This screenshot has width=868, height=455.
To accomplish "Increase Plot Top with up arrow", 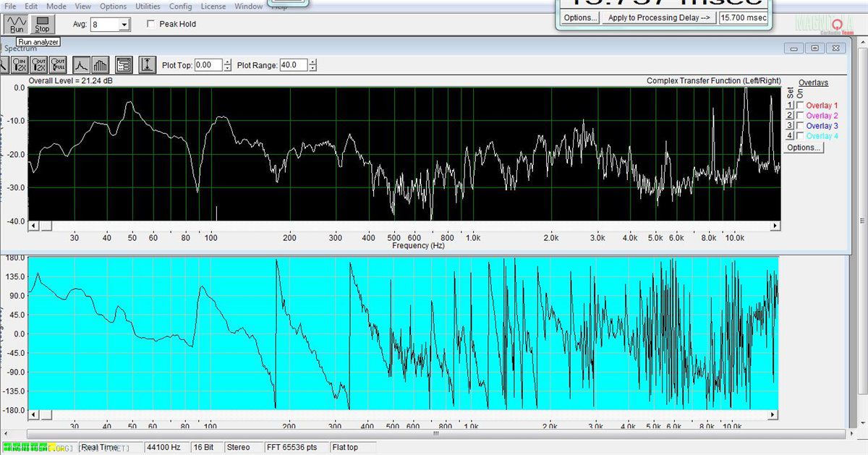I will click(228, 62).
